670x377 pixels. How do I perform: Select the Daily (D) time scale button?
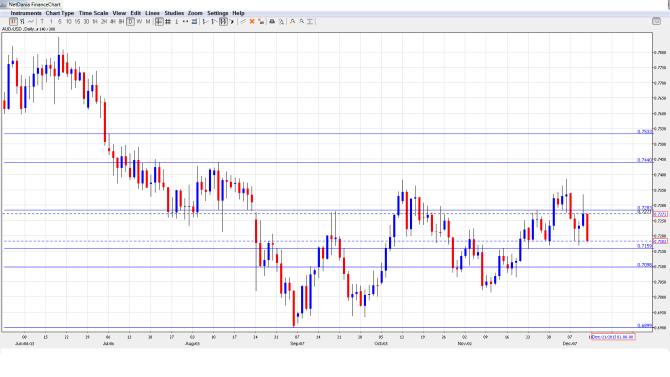[x=130, y=21]
